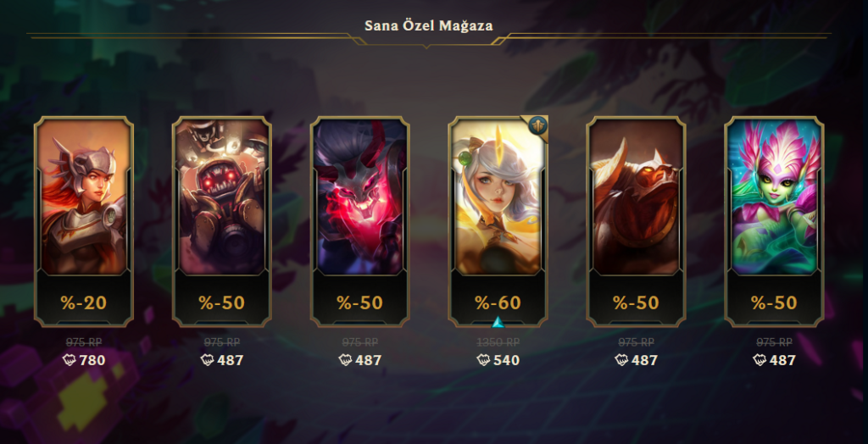Viewport: 868px width, 444px height.
Task: Click RP icon under the red demon skin
Action: click(346, 360)
